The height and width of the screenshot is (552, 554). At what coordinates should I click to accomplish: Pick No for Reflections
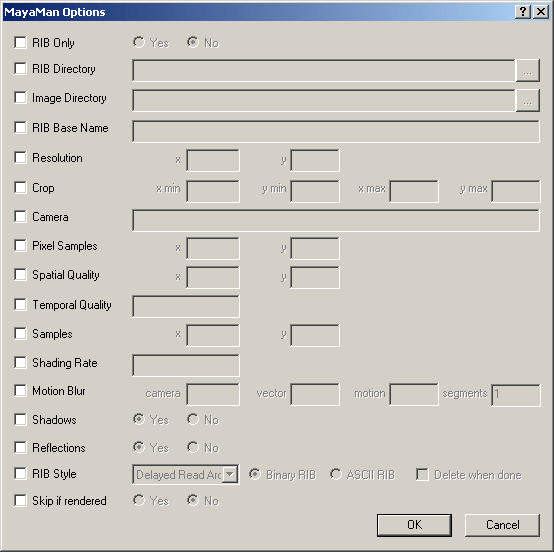point(193,447)
